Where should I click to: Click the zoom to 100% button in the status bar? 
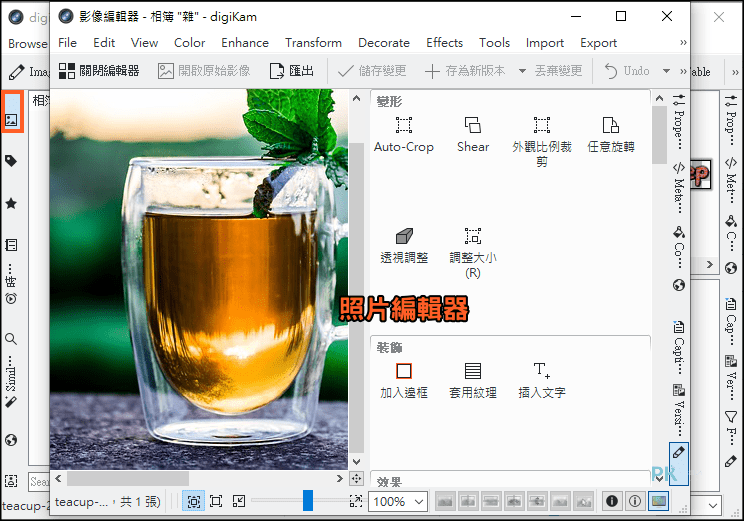tap(216, 501)
